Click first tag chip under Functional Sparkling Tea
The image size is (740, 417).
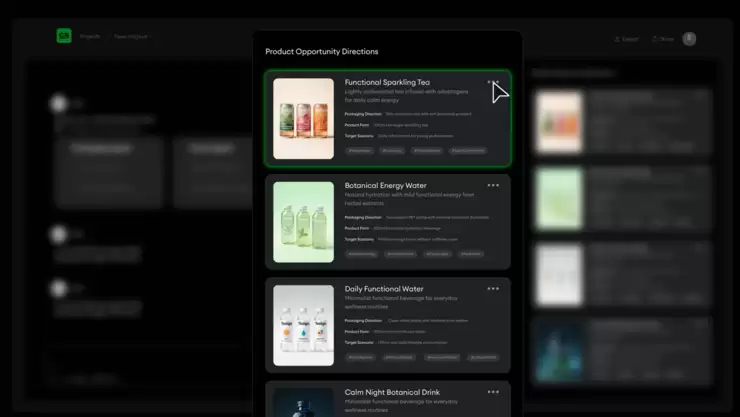pos(358,151)
